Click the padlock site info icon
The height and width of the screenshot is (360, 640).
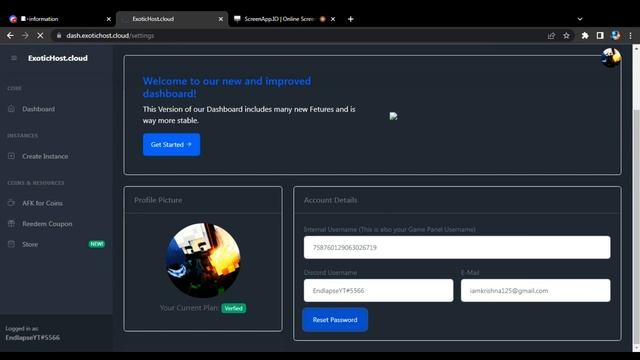pyautogui.click(x=59, y=36)
